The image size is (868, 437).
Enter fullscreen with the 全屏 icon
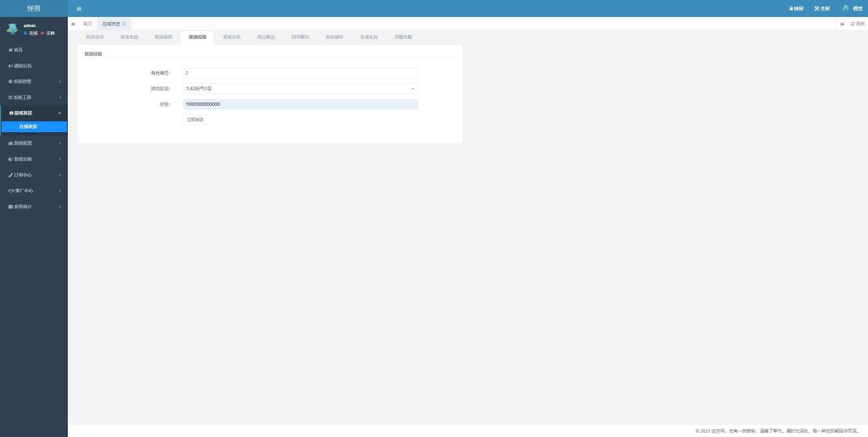click(x=821, y=8)
